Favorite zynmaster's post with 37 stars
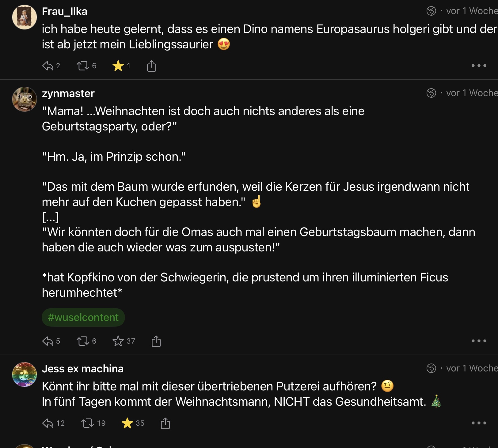This screenshot has height=448, width=498. 118,341
